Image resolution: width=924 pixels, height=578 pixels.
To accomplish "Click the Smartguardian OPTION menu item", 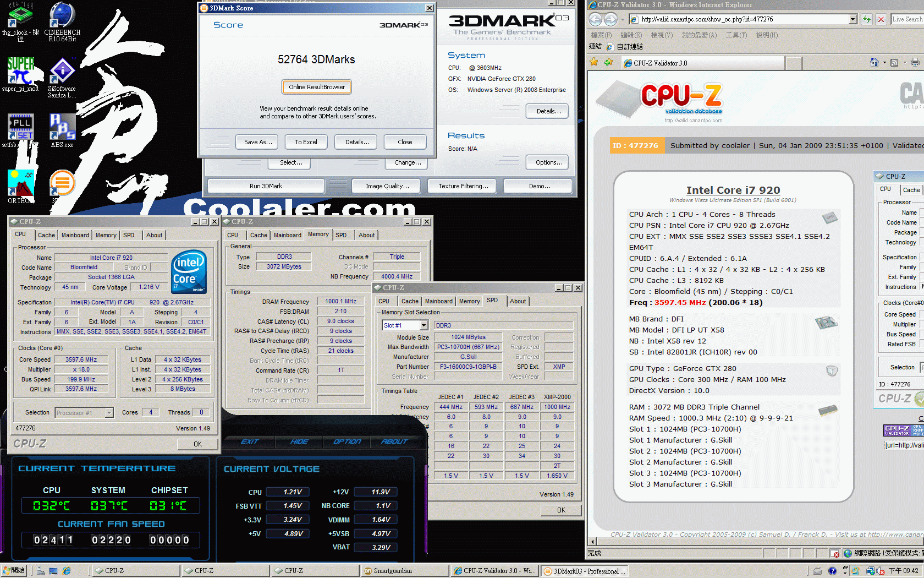I will pyautogui.click(x=347, y=441).
